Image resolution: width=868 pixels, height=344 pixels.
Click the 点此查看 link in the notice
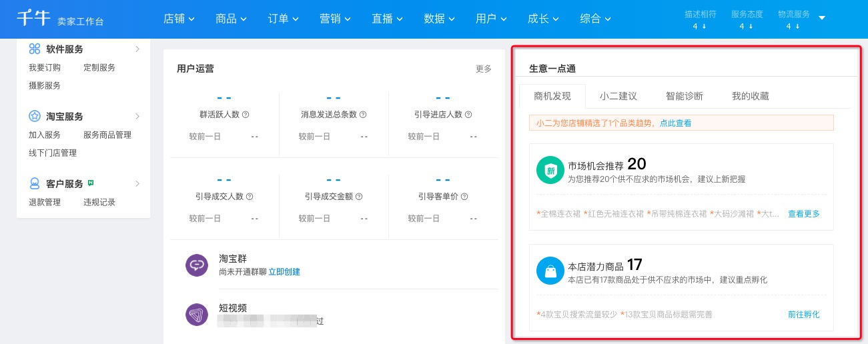[x=676, y=123]
